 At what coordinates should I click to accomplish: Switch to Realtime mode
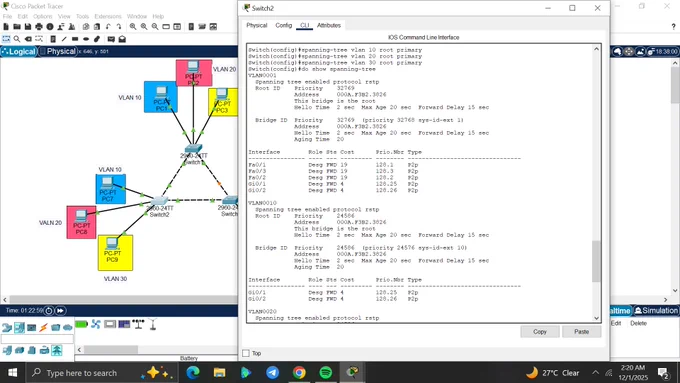point(620,311)
